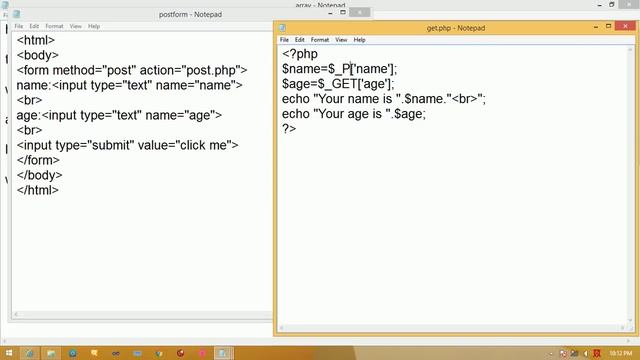Click the red antivirus tray icon
The image size is (640, 360).
597,353
